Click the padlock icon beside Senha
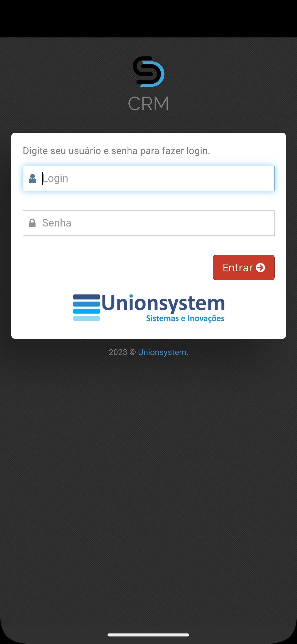 pos(32,223)
